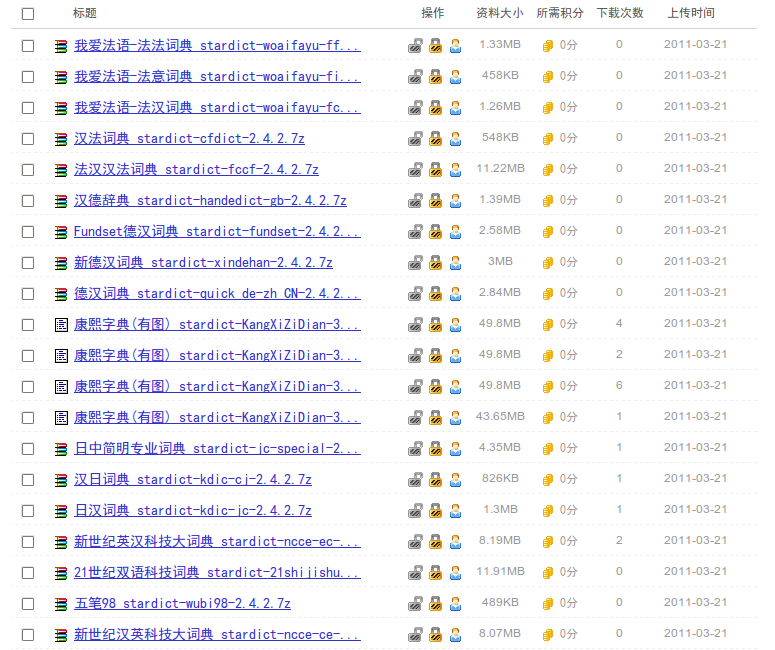775x650 pixels.
Task: Click gray unlock icon for 我爱法语-法法词典 row
Action: coord(415,46)
